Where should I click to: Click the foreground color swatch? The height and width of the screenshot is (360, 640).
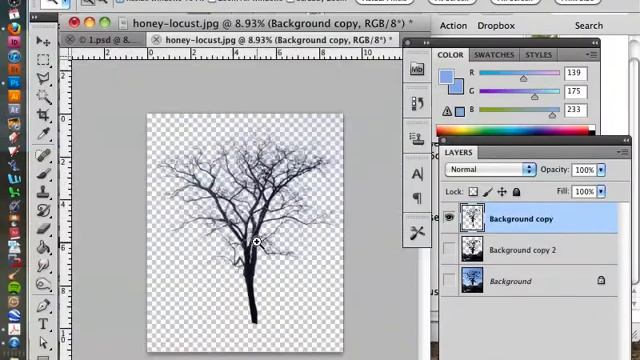tap(446, 76)
